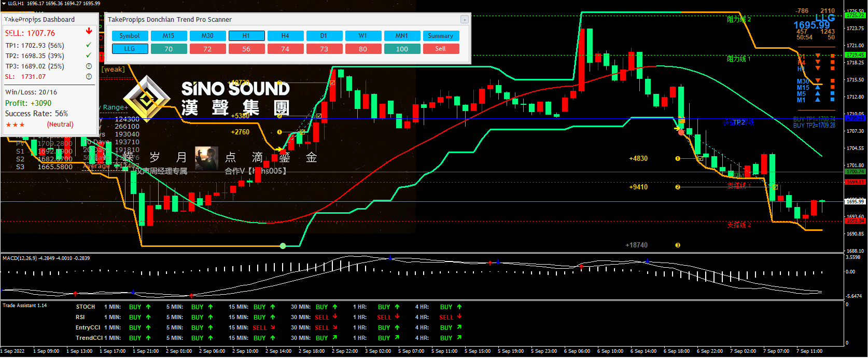Click the red SELL down-arrow icon

point(89,31)
